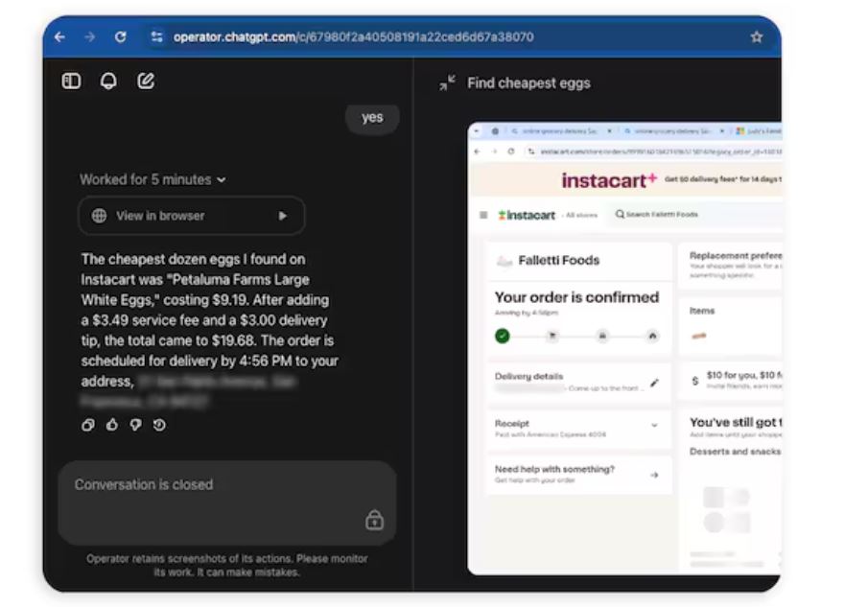Close the first embedded browser tab
The height and width of the screenshot is (607, 868).
[x=609, y=131]
